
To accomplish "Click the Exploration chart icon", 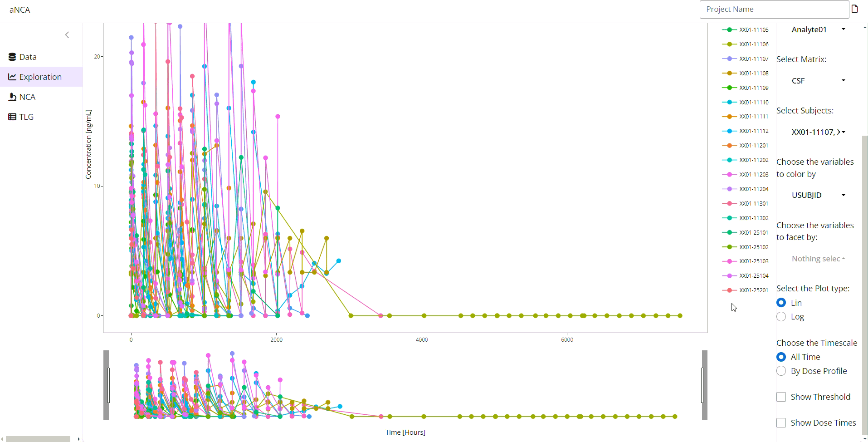I will pos(12,77).
